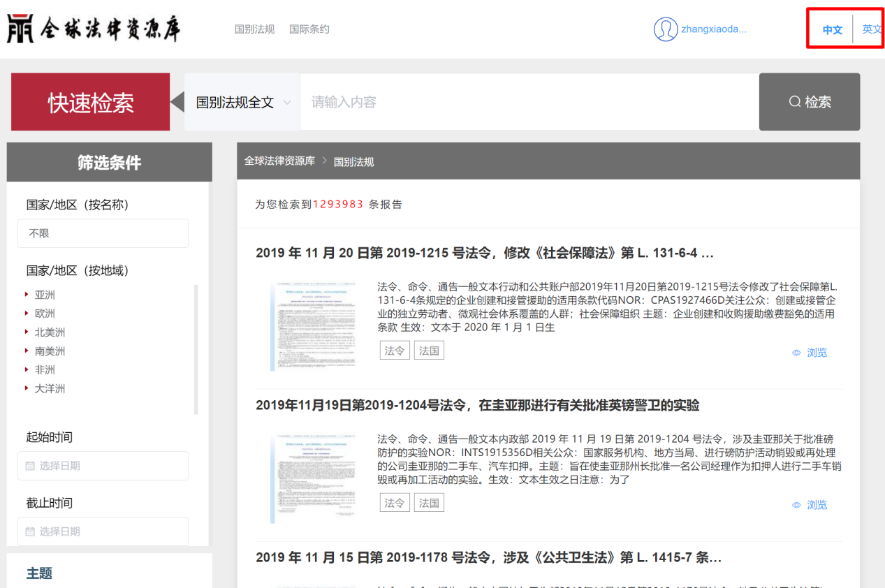Image resolution: width=885 pixels, height=588 pixels.
Task: Click eye icon for second result's 浏览
Action: pos(796,505)
